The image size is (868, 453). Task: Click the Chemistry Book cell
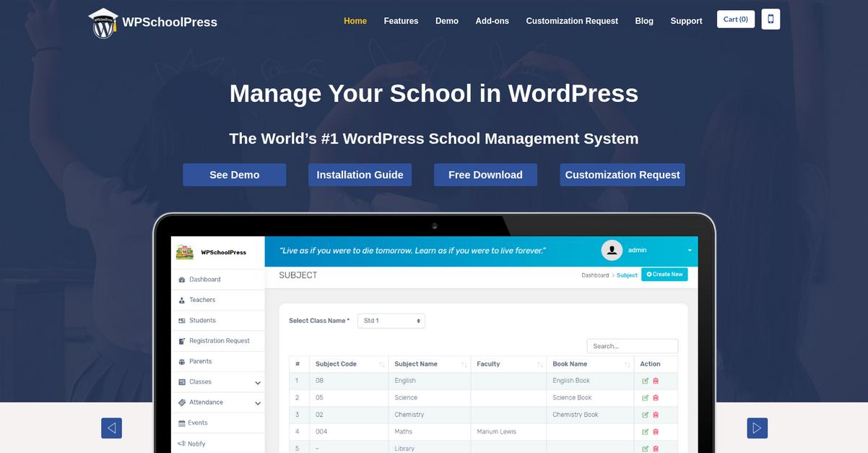coord(590,415)
